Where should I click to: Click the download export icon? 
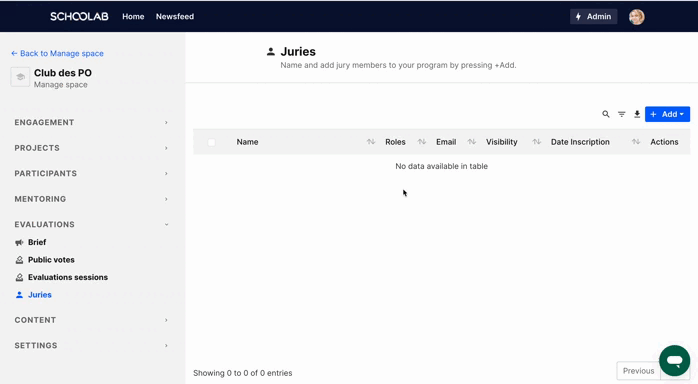pos(637,114)
